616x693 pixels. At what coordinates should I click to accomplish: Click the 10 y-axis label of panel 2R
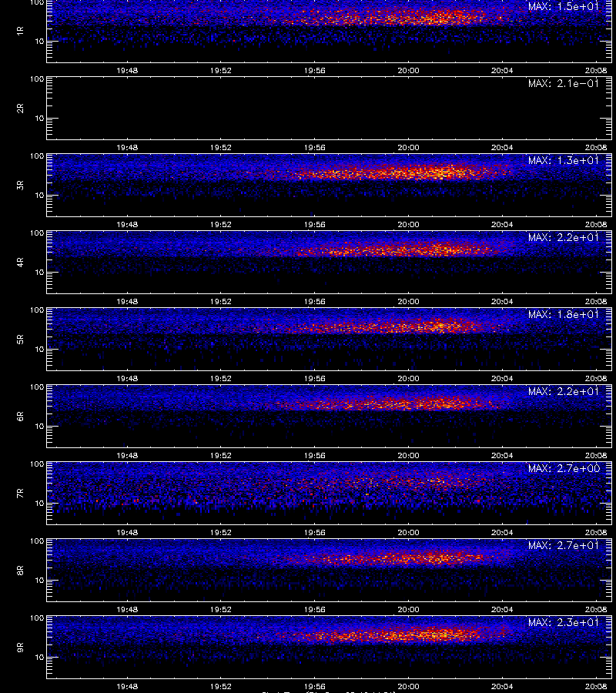(x=39, y=118)
